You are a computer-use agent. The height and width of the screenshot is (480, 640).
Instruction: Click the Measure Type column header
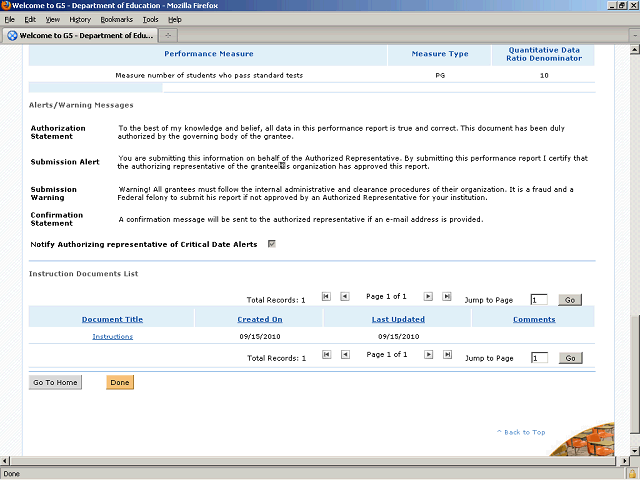click(440, 54)
